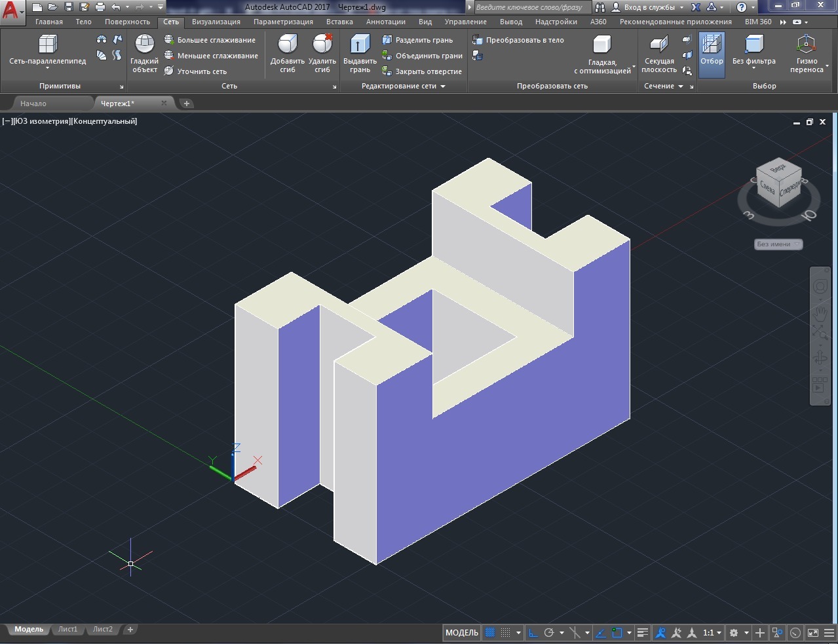The width and height of the screenshot is (838, 644).
Task: Toggle 2D object snap in status bar
Action: pyautogui.click(x=617, y=633)
